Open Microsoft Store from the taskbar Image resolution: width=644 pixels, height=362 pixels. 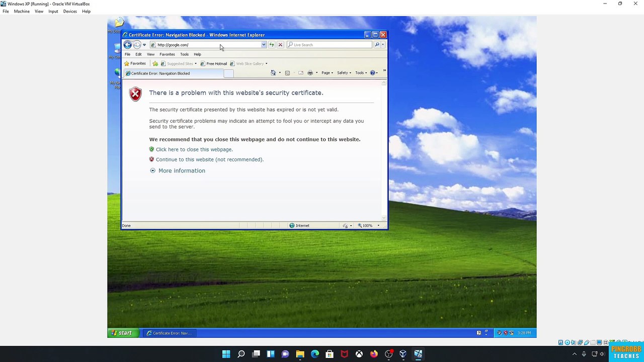point(330,354)
